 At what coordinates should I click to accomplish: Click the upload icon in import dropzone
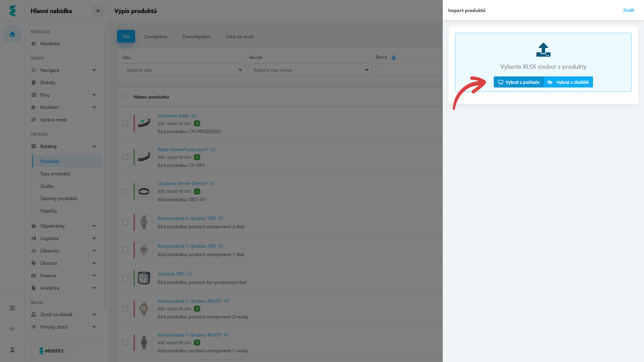tap(543, 50)
